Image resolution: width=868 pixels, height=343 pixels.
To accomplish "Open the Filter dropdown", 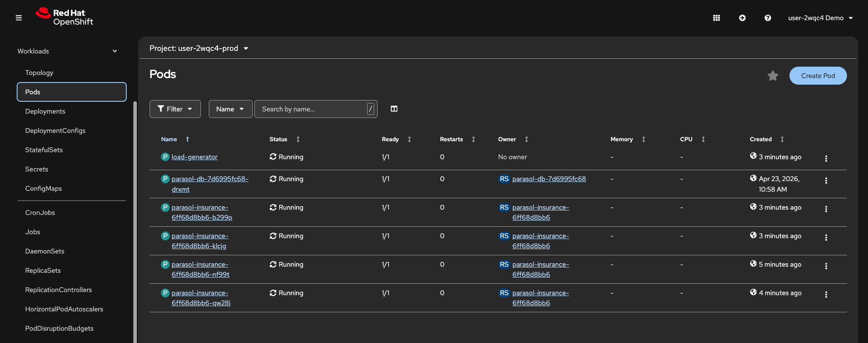I will pyautogui.click(x=175, y=109).
